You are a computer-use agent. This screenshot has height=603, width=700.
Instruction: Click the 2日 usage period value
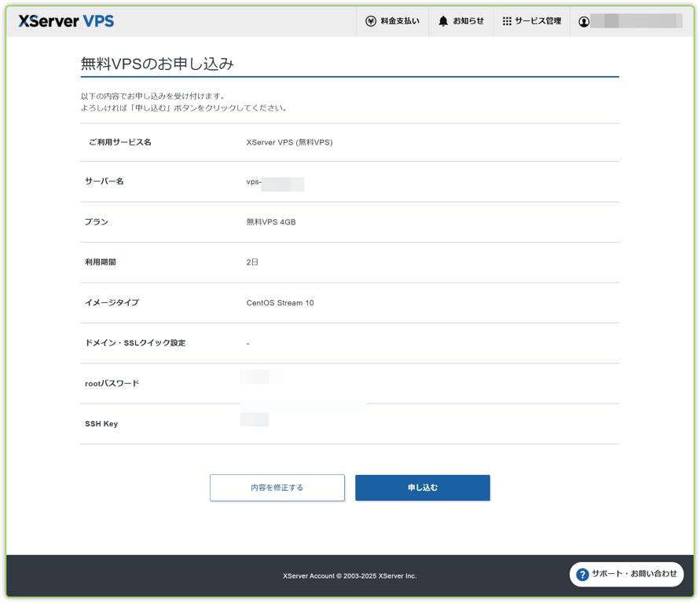(x=252, y=262)
